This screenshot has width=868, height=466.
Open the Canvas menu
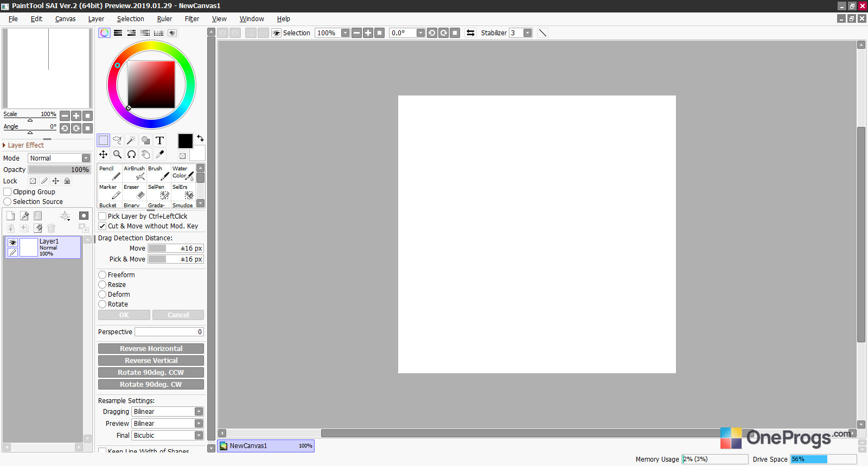(x=65, y=19)
